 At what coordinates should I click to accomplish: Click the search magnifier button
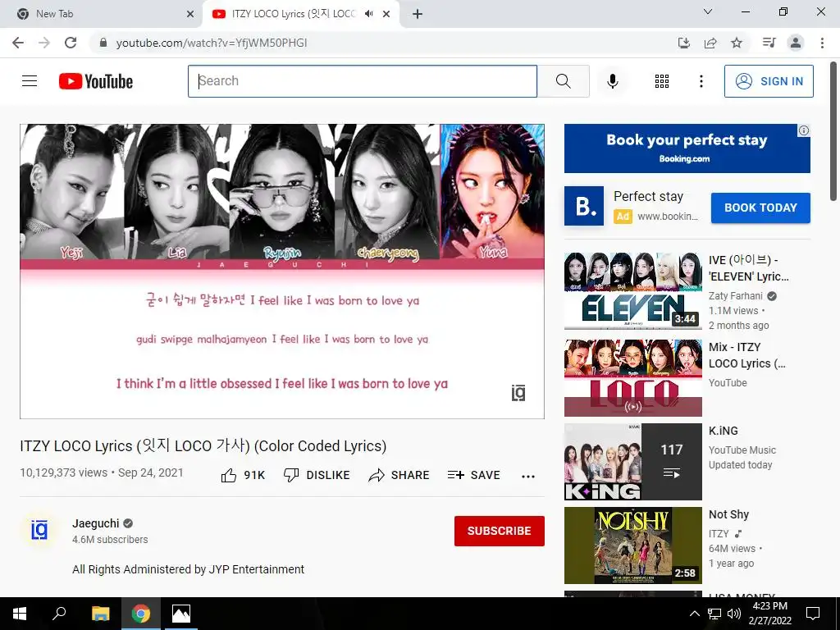click(563, 81)
